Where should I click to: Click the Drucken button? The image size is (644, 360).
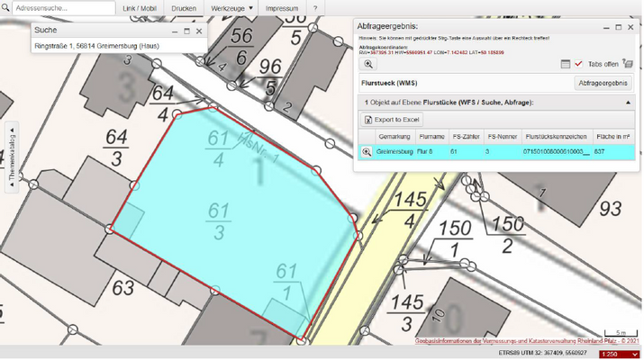click(184, 8)
